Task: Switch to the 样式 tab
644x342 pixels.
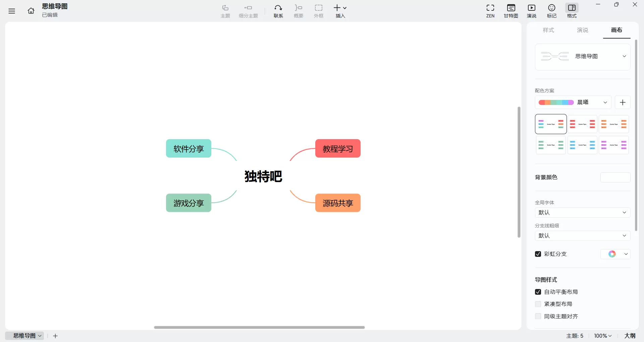Action: pyautogui.click(x=548, y=30)
